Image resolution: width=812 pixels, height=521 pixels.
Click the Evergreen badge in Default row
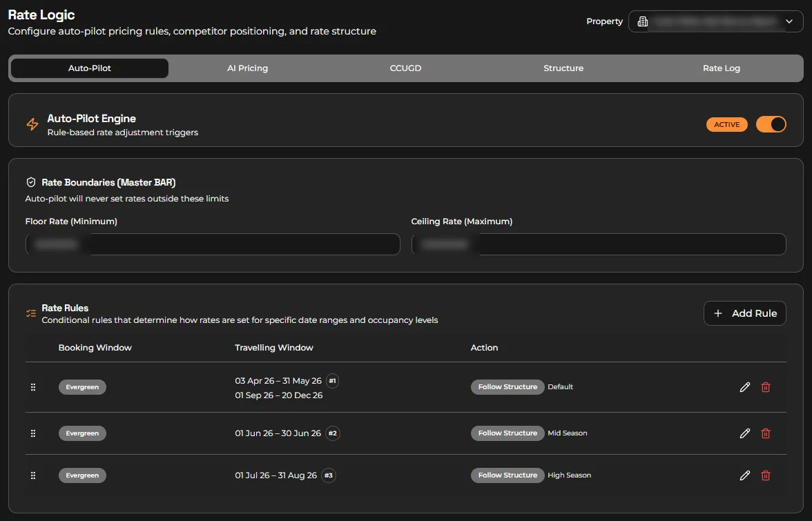point(82,387)
